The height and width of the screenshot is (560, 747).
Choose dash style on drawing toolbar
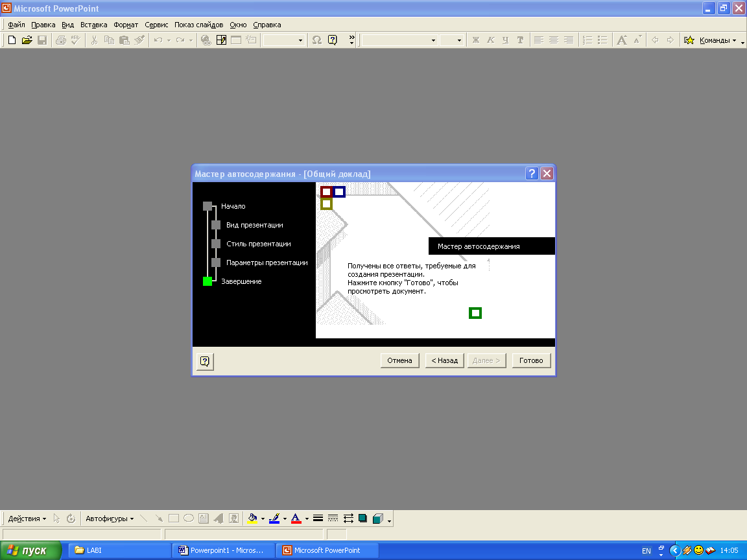pyautogui.click(x=333, y=519)
